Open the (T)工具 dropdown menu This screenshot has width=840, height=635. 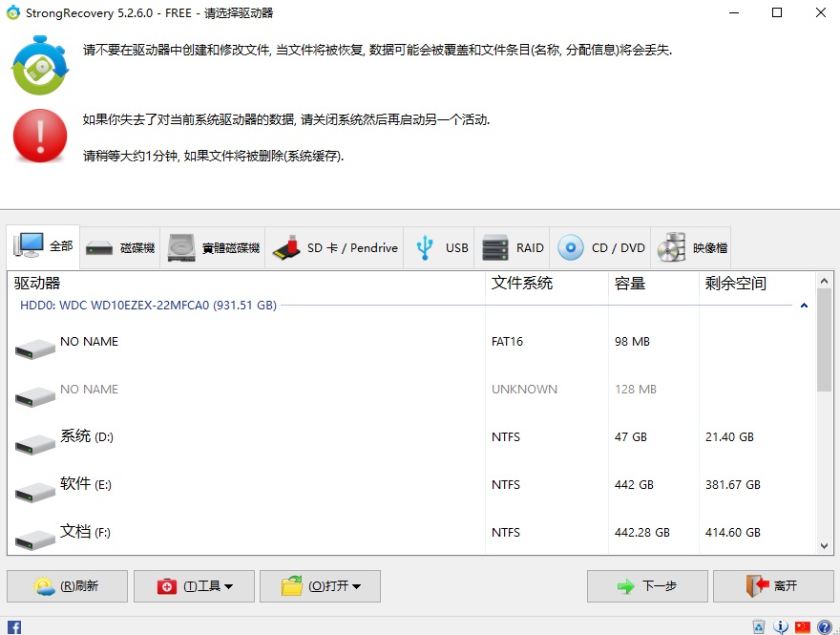pyautogui.click(x=194, y=586)
